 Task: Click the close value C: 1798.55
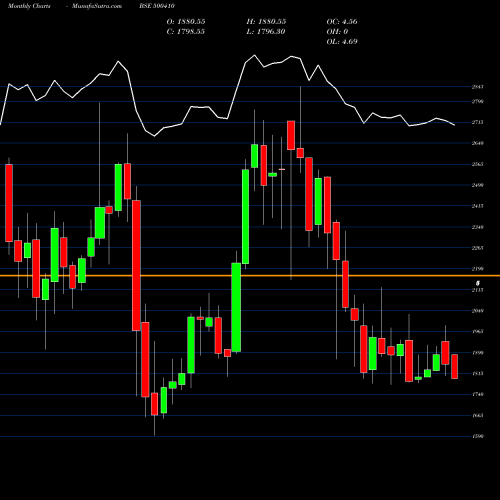[x=185, y=32]
